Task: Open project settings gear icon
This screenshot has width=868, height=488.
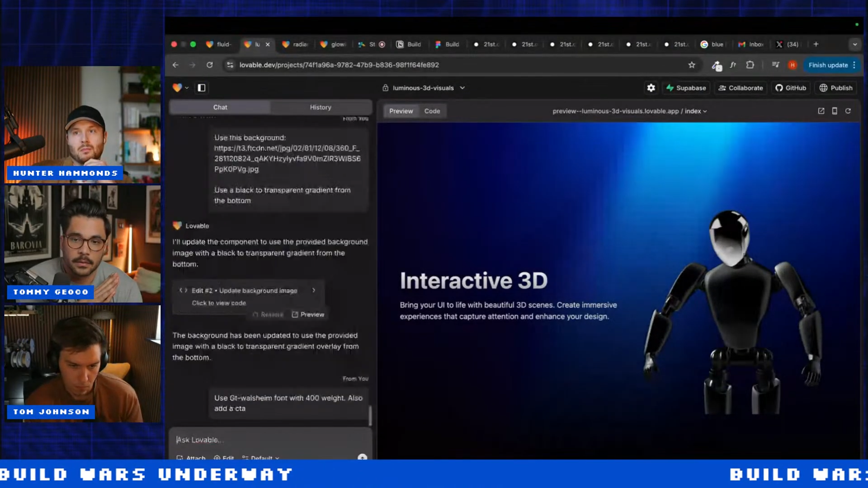Action: tap(651, 88)
